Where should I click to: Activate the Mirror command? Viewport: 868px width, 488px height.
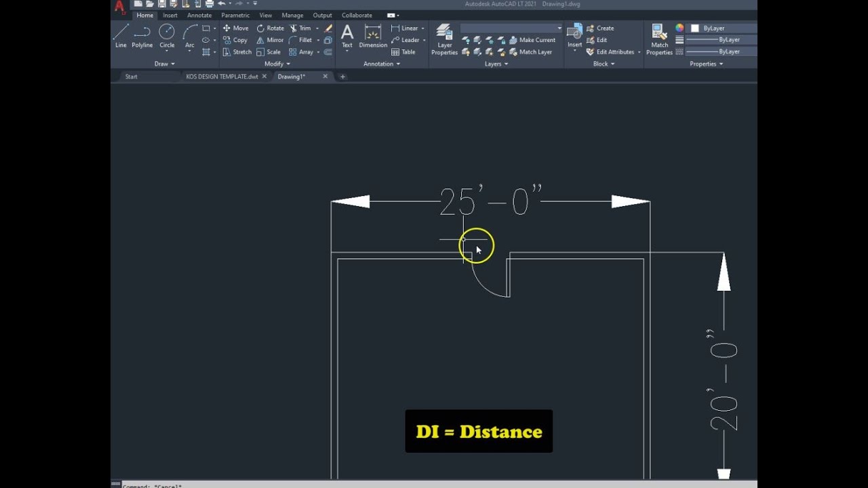270,40
